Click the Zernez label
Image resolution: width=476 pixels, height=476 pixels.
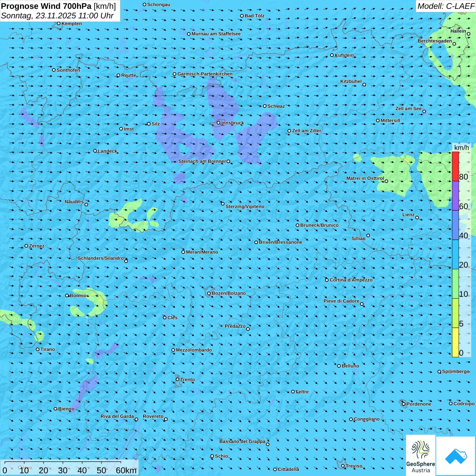[x=37, y=246]
